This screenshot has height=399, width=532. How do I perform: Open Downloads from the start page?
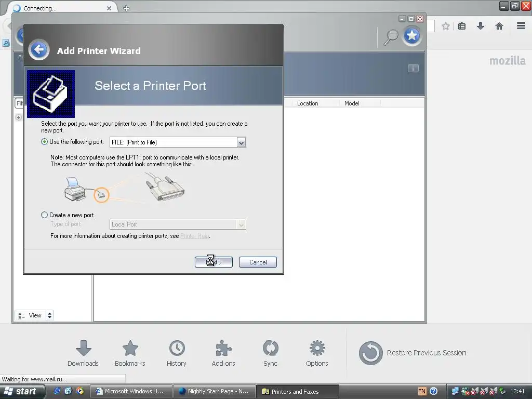[x=83, y=353]
